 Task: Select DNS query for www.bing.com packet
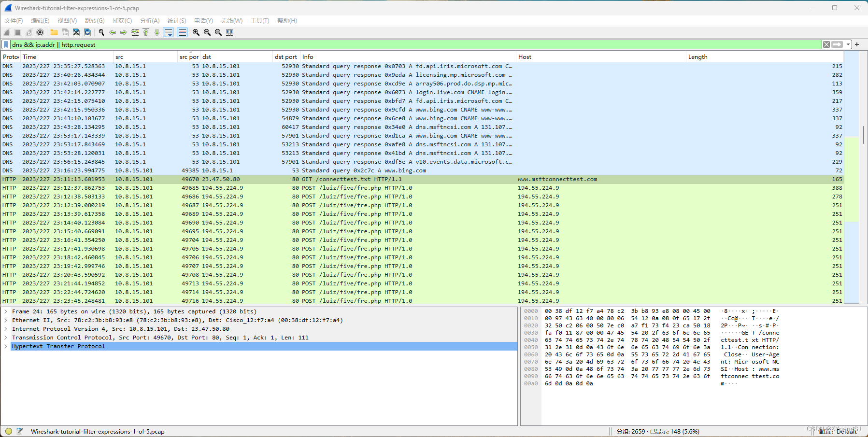[x=422, y=170]
